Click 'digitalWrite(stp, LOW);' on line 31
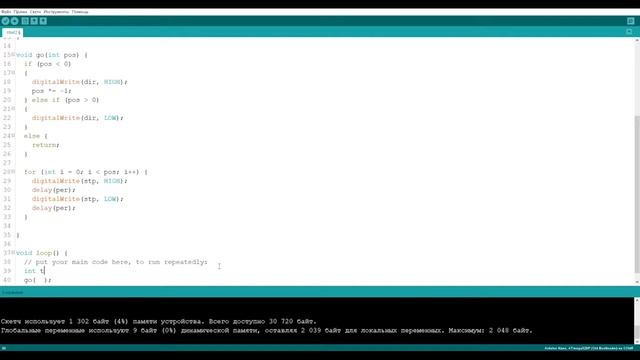This screenshot has width=640, height=360. [78, 199]
